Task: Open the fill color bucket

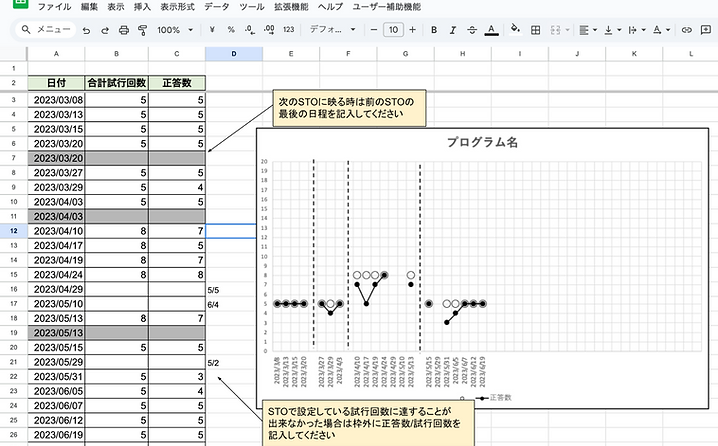Action: (515, 29)
